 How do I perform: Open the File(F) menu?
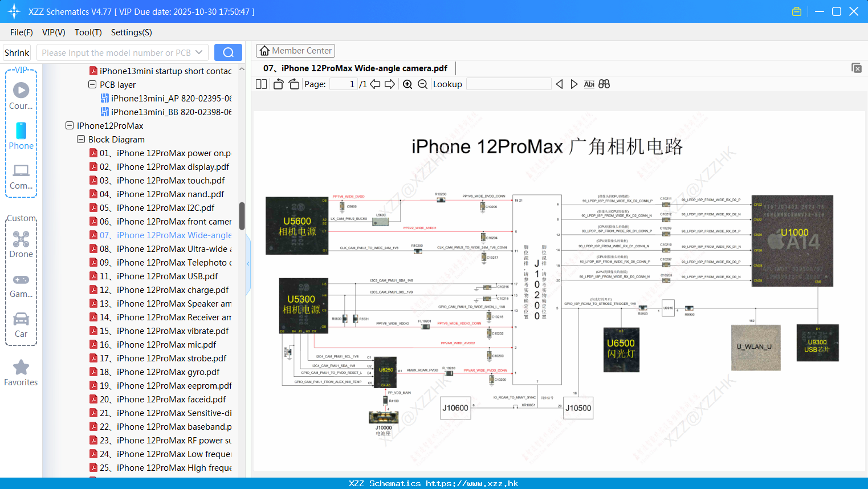[22, 32]
